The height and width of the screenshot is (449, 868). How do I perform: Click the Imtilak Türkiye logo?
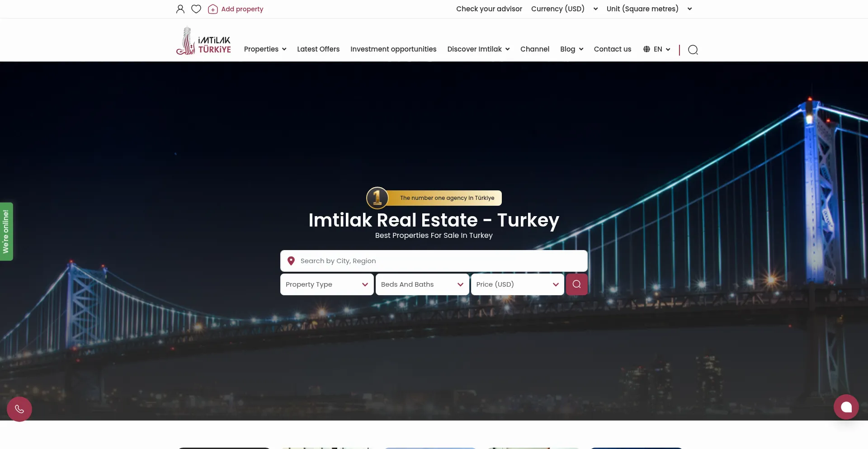click(x=203, y=41)
